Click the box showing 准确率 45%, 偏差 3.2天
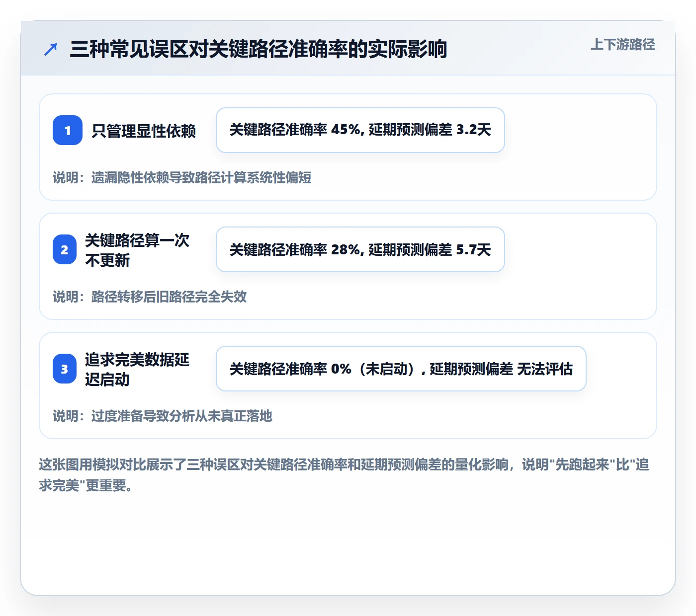The image size is (696, 616). click(360, 130)
